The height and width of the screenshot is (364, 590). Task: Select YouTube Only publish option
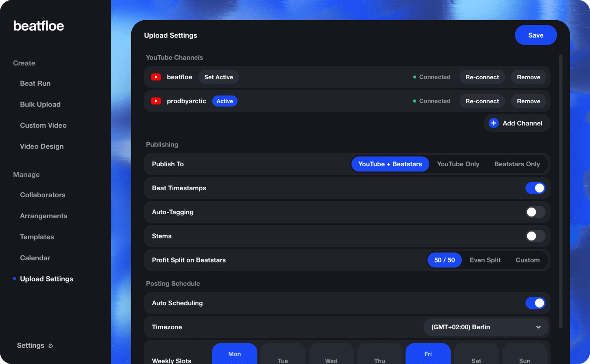(458, 164)
